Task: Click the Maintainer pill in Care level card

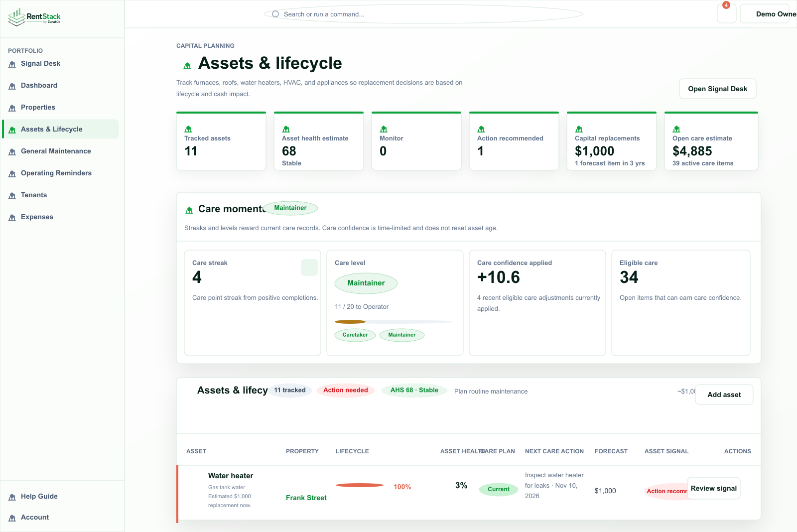Action: point(366,283)
